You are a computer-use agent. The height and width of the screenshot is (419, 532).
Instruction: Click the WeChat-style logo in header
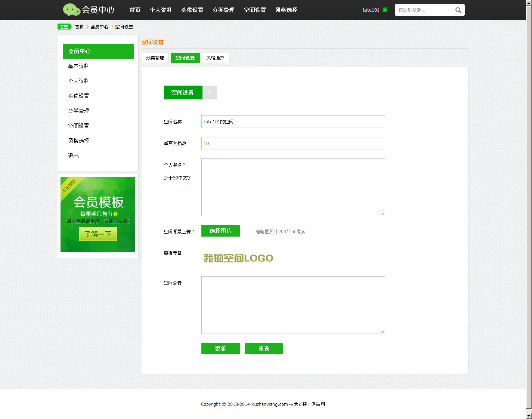tap(72, 10)
